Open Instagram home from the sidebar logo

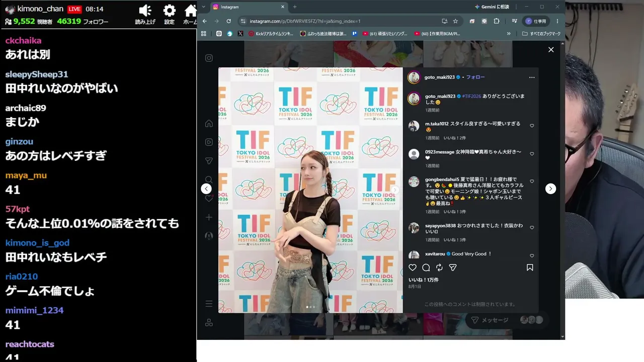(209, 58)
